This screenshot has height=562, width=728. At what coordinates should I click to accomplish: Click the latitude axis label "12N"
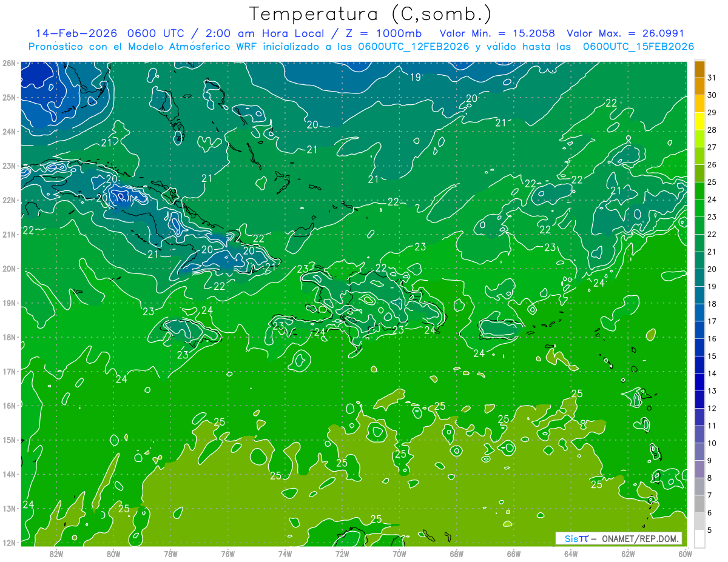[x=8, y=543]
